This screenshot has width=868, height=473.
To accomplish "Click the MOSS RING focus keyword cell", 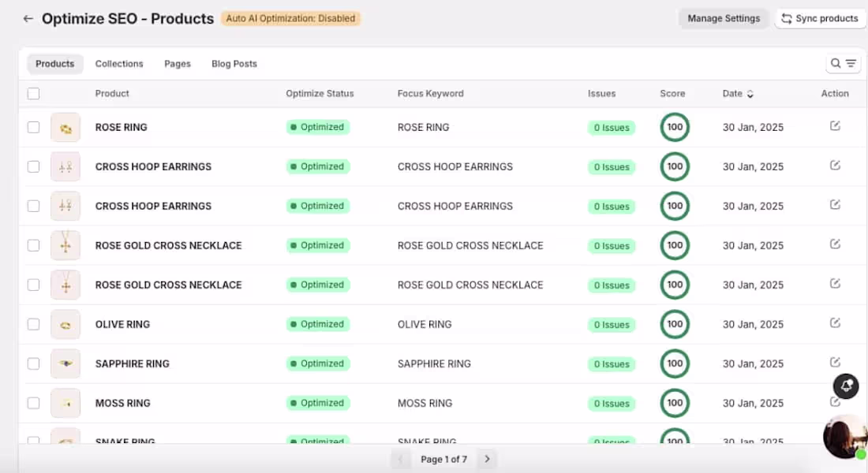I will (x=425, y=404).
